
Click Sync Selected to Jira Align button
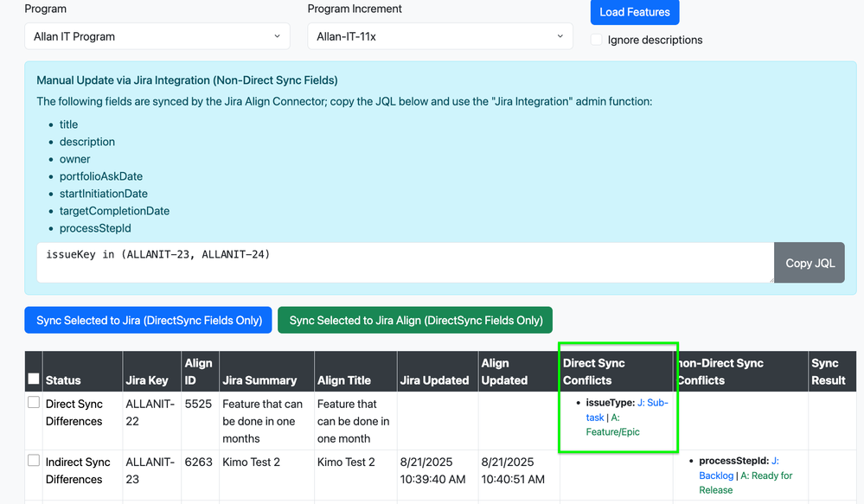(414, 320)
